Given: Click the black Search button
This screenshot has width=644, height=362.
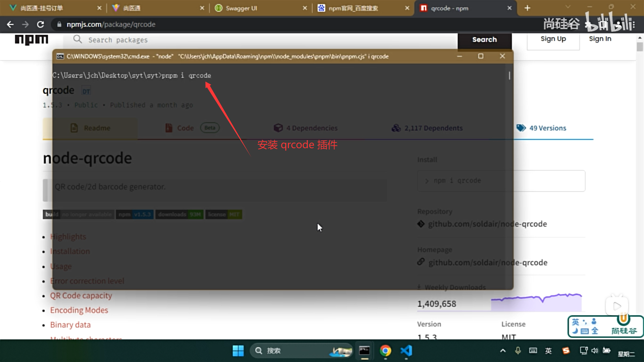Looking at the screenshot, I should (x=484, y=40).
